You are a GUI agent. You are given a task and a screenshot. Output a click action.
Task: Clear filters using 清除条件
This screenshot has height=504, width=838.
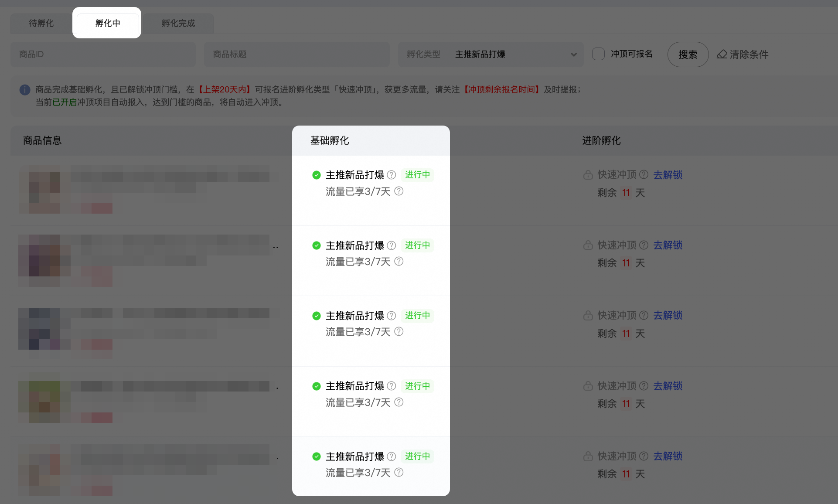[x=743, y=54]
